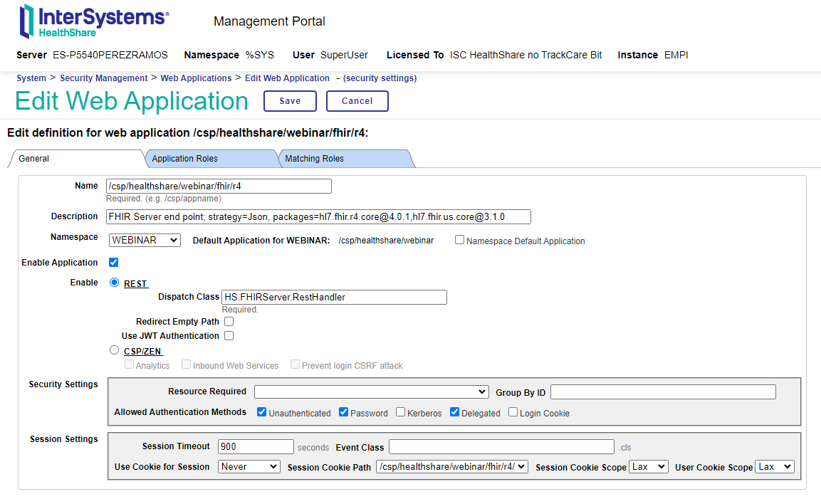Open Web Applications breadcrumb link
This screenshot has width=821, height=504.
196,78
